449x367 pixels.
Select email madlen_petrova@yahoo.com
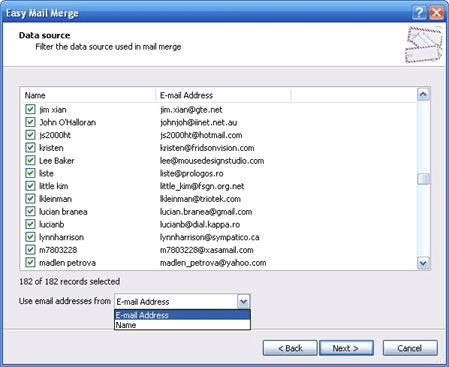[213, 263]
